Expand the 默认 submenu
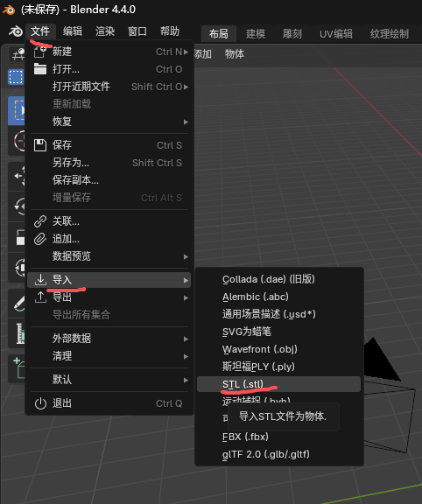422x504 pixels. pyautogui.click(x=109, y=380)
